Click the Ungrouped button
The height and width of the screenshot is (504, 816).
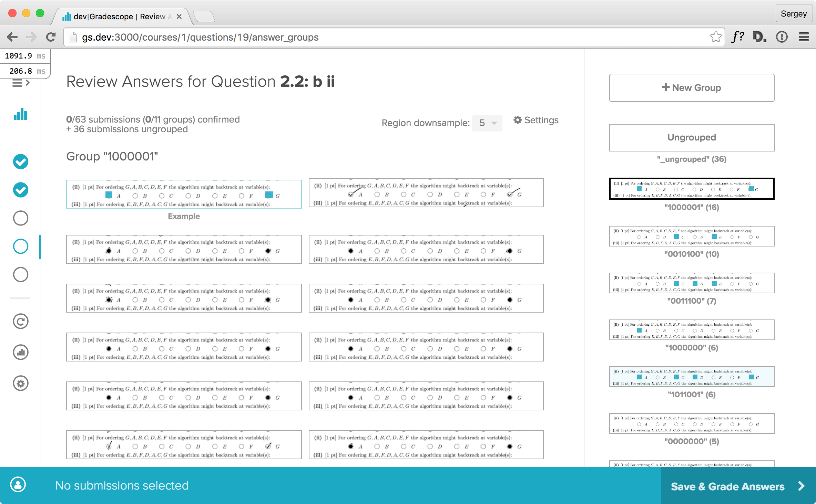coord(692,137)
